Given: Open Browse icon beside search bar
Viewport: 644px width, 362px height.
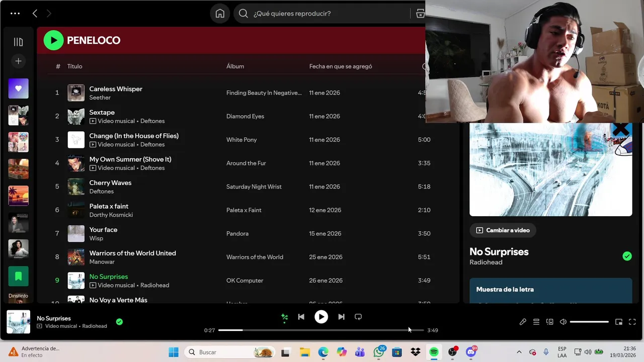Looking at the screenshot, I should coord(421,14).
